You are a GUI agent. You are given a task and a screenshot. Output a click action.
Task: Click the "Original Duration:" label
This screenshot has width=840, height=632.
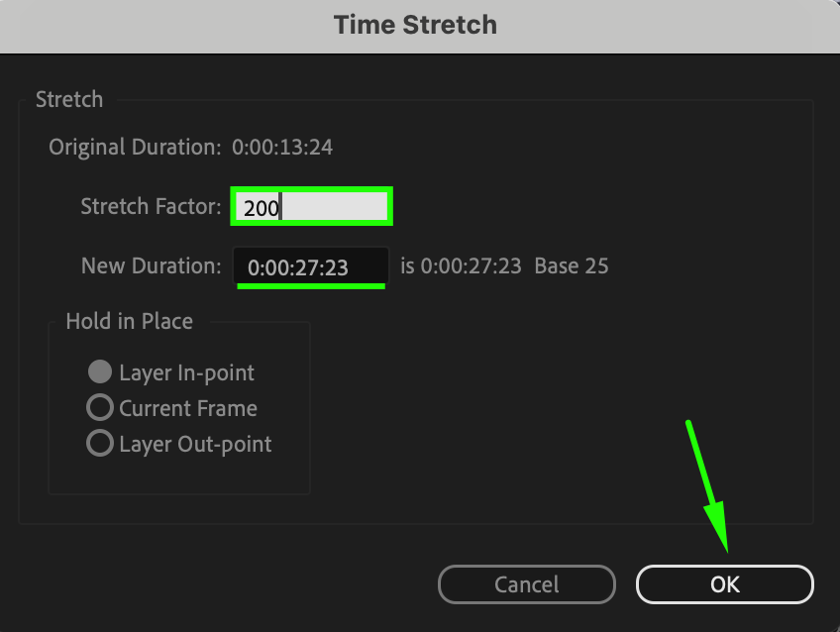[135, 147]
